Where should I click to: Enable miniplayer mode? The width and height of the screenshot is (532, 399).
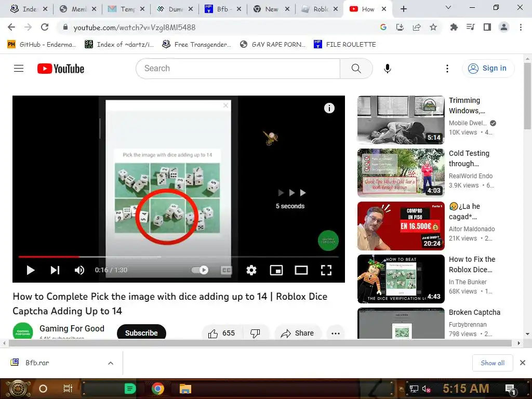pyautogui.click(x=276, y=270)
